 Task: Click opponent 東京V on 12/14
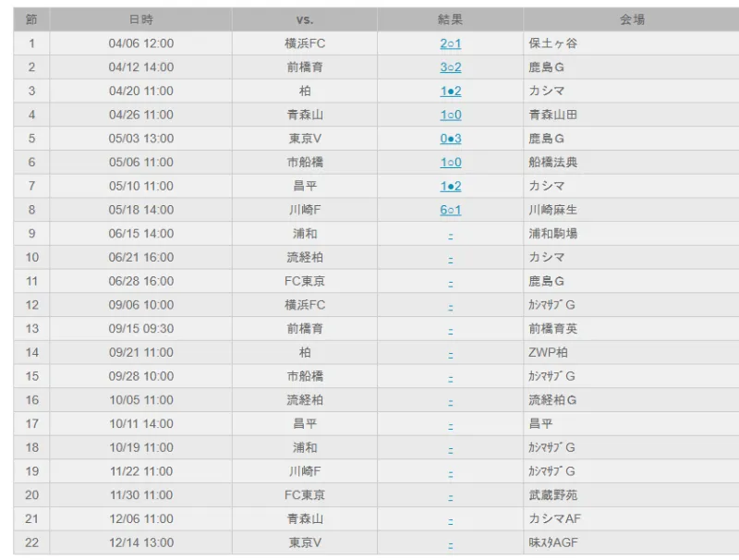(x=305, y=542)
